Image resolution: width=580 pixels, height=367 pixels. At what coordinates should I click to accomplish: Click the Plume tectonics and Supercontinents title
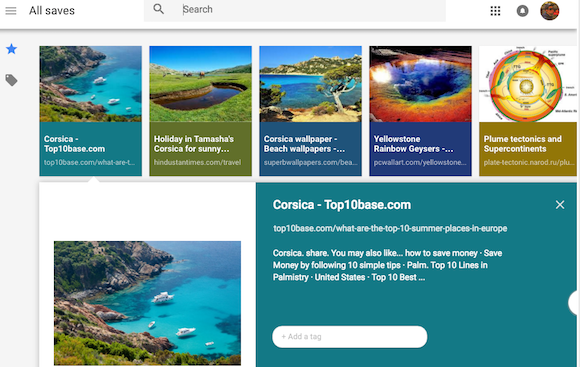coord(522,144)
